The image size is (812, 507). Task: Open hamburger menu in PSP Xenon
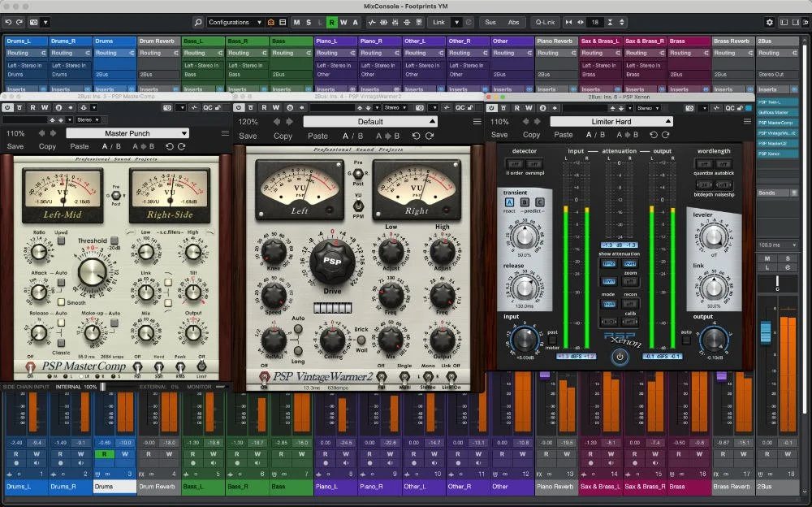(x=747, y=121)
